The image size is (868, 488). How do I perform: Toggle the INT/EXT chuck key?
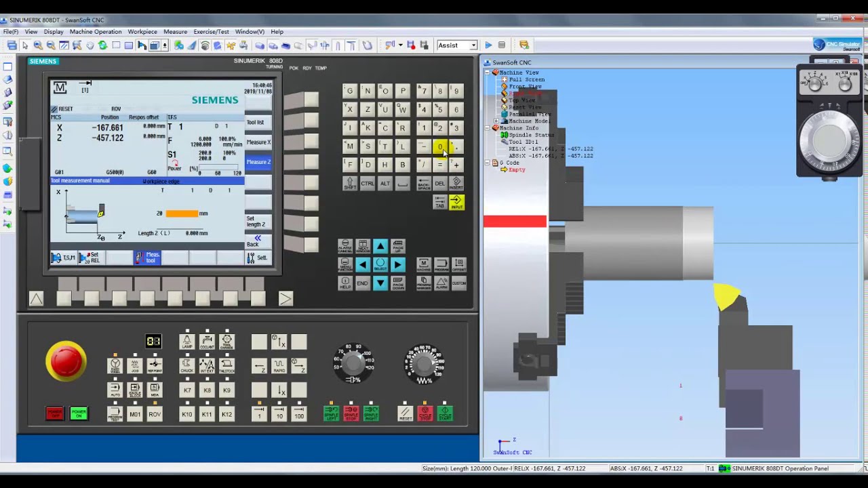(207, 366)
